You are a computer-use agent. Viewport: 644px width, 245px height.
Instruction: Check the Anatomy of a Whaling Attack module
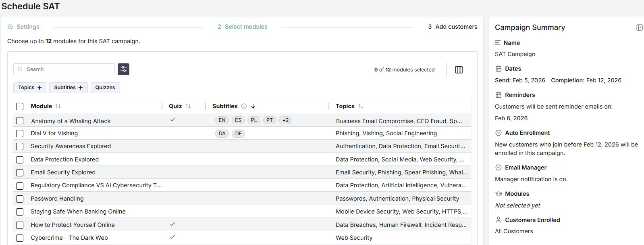(20, 121)
